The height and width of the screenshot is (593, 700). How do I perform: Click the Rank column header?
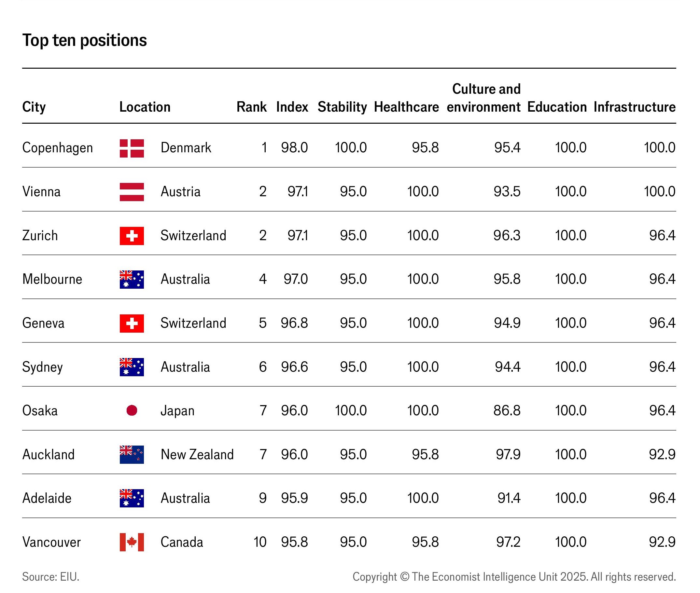point(251,107)
